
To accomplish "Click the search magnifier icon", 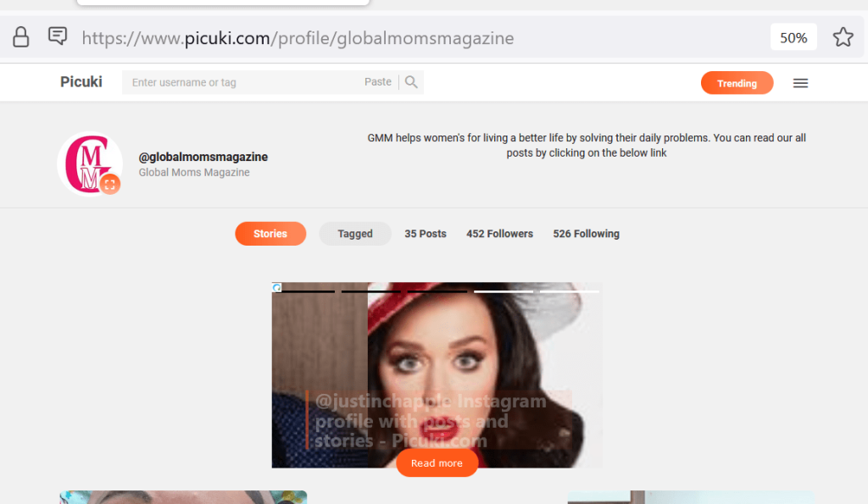I will [411, 82].
